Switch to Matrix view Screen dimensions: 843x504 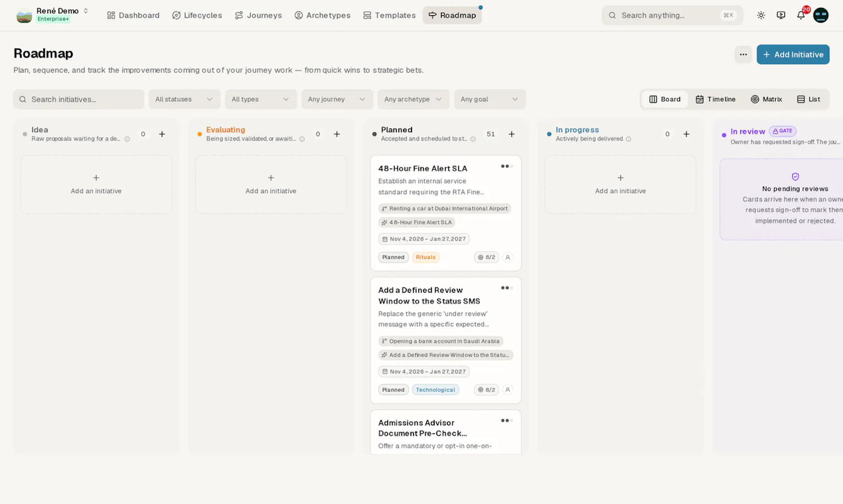pyautogui.click(x=767, y=100)
